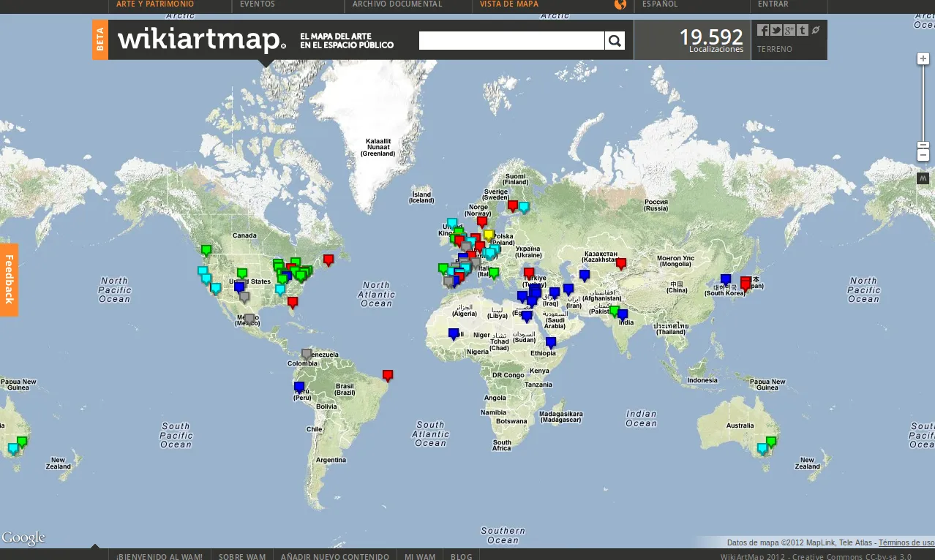Screen dimensions: 935x560
Task: Open the blue marker in Ethiopia
Action: (x=551, y=343)
